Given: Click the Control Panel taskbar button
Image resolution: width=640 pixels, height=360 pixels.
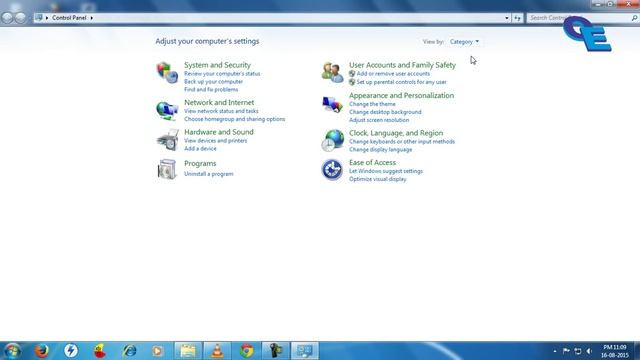Looking at the screenshot, I should (305, 351).
